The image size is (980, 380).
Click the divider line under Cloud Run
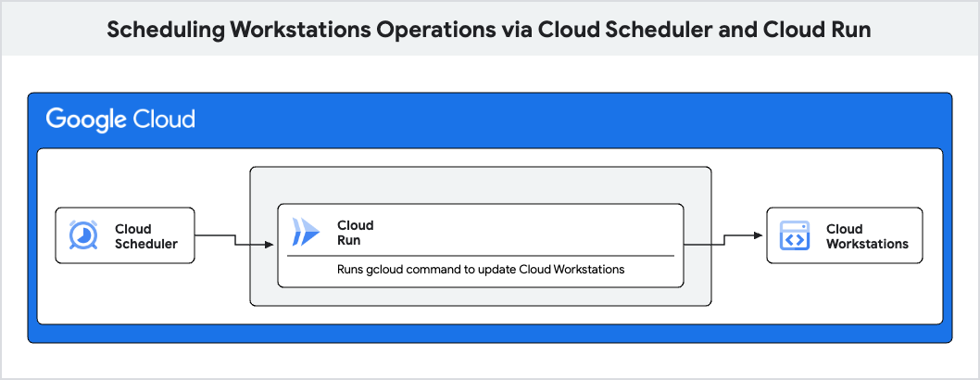point(480,255)
